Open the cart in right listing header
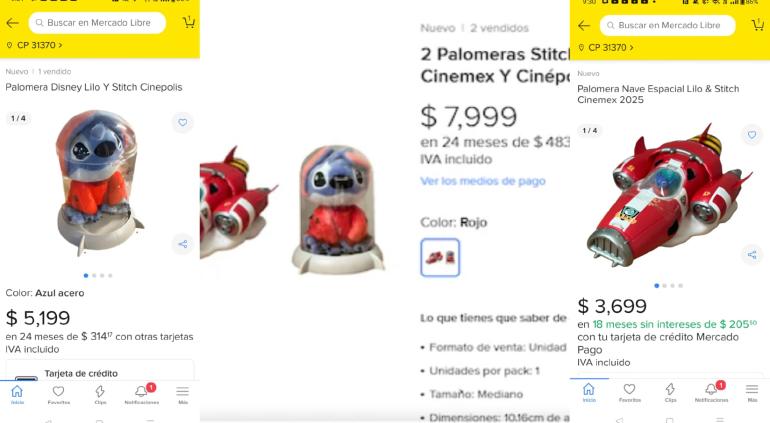Image resolution: width=770 pixels, height=423 pixels. pyautogui.click(x=758, y=25)
